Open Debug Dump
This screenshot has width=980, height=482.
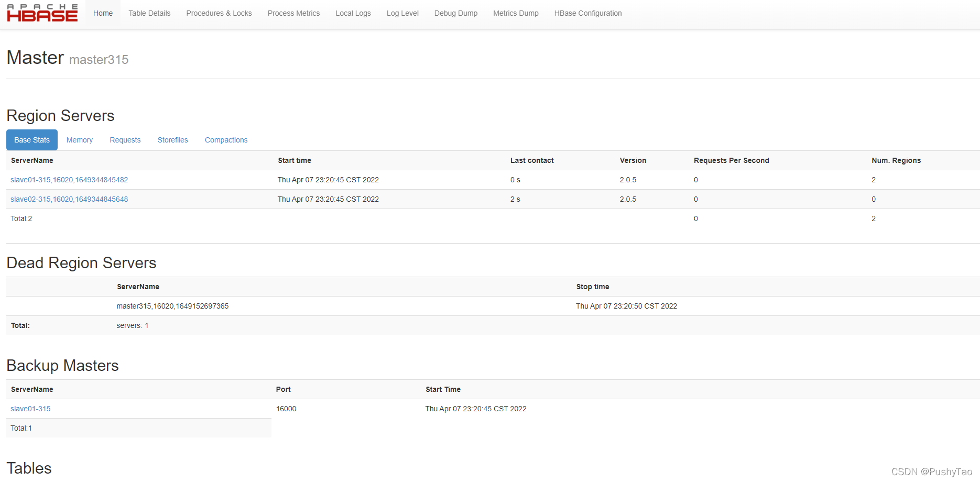[456, 14]
